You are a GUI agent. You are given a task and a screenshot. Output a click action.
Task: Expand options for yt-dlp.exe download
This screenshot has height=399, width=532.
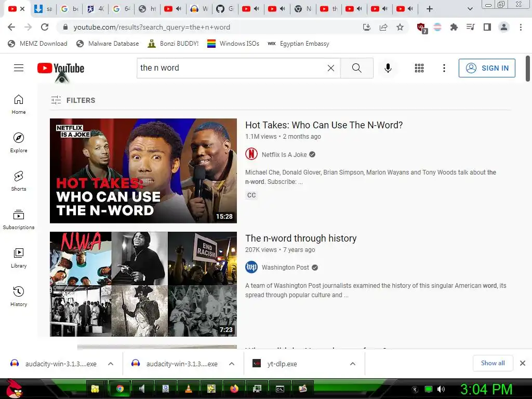pyautogui.click(x=353, y=364)
